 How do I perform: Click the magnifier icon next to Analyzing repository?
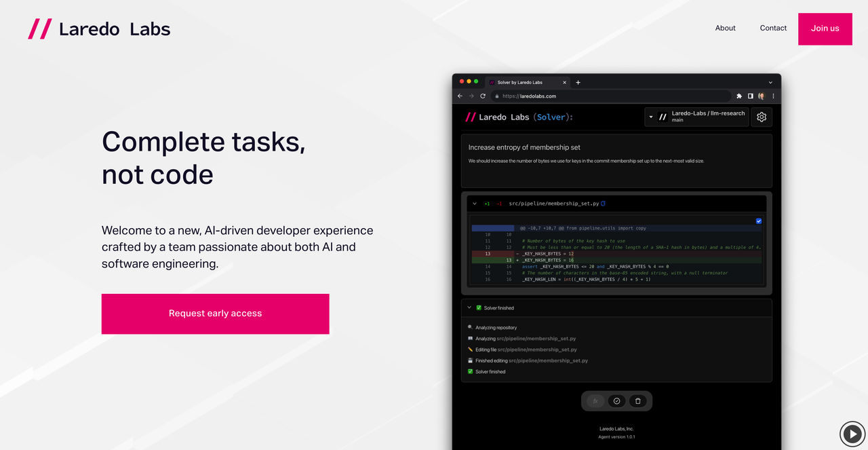(x=470, y=327)
